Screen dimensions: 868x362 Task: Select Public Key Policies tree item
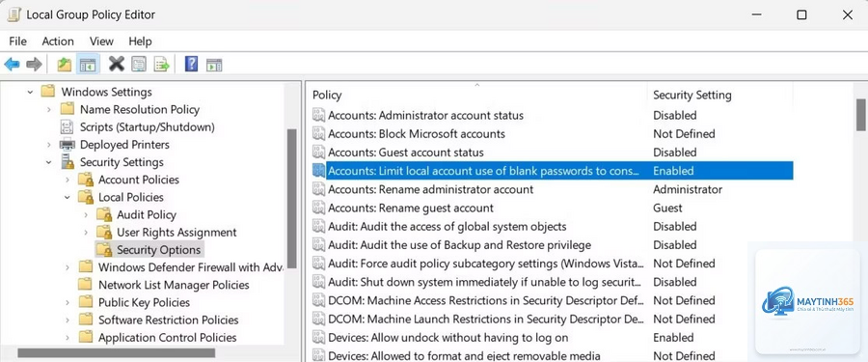tap(144, 302)
